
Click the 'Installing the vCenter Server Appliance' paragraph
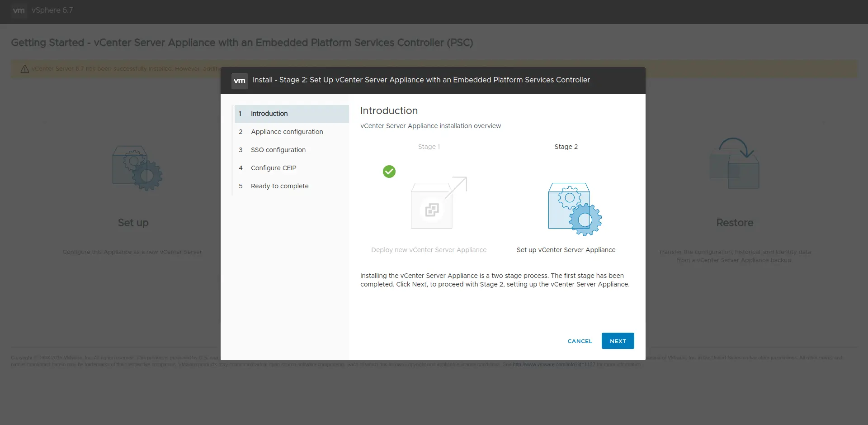click(x=495, y=280)
